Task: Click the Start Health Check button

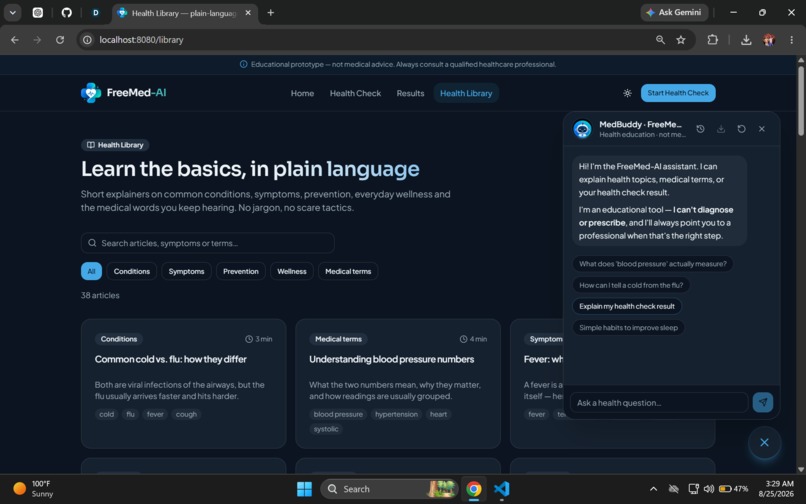Action: [x=678, y=93]
